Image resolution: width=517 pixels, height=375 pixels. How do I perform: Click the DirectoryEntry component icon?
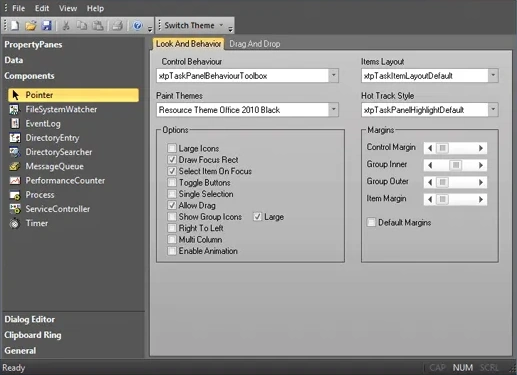15,138
